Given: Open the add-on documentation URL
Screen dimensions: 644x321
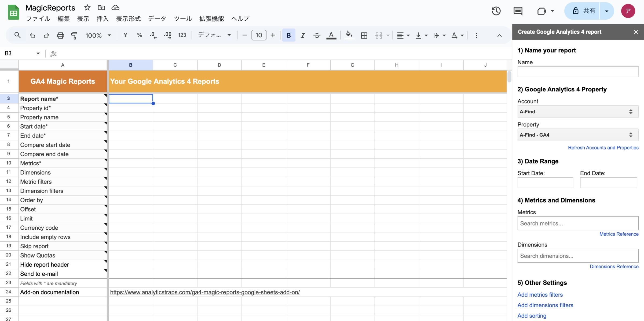Looking at the screenshot, I should [x=205, y=292].
